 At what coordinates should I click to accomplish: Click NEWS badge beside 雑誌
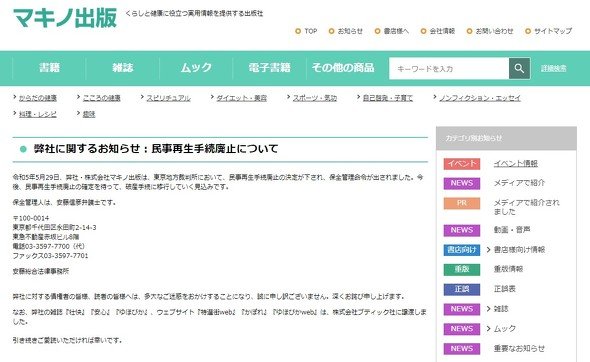tap(462, 309)
